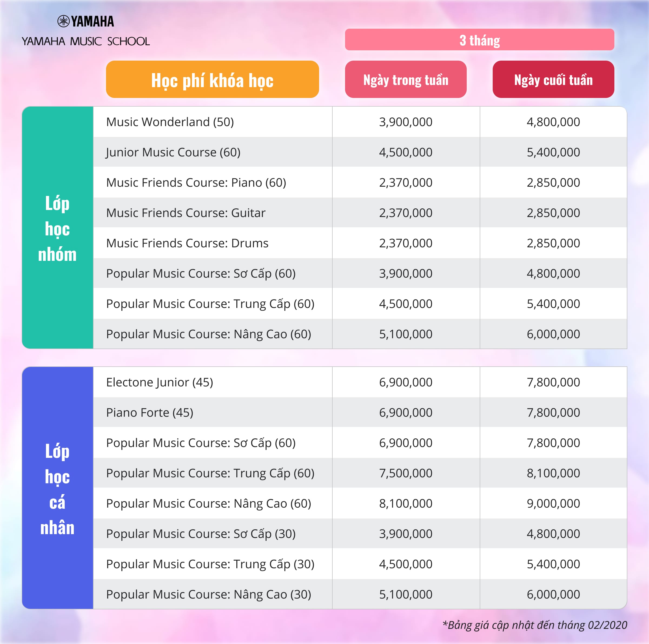
Task: Click the 9,000,000 weekend price cell
Action: (553, 503)
